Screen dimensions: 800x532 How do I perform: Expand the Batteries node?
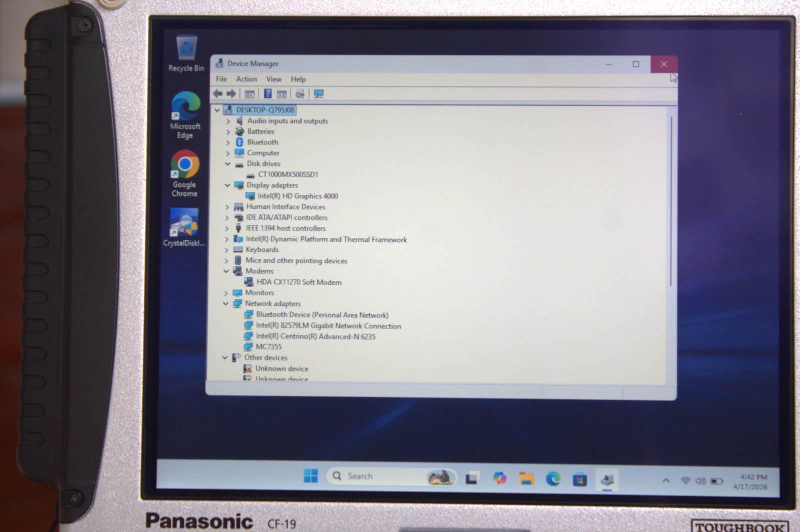[x=228, y=132]
